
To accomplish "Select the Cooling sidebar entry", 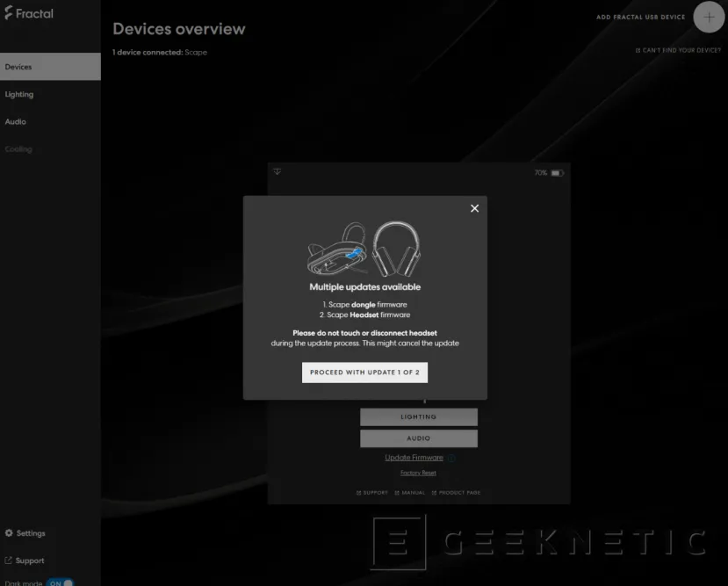I will (18, 148).
